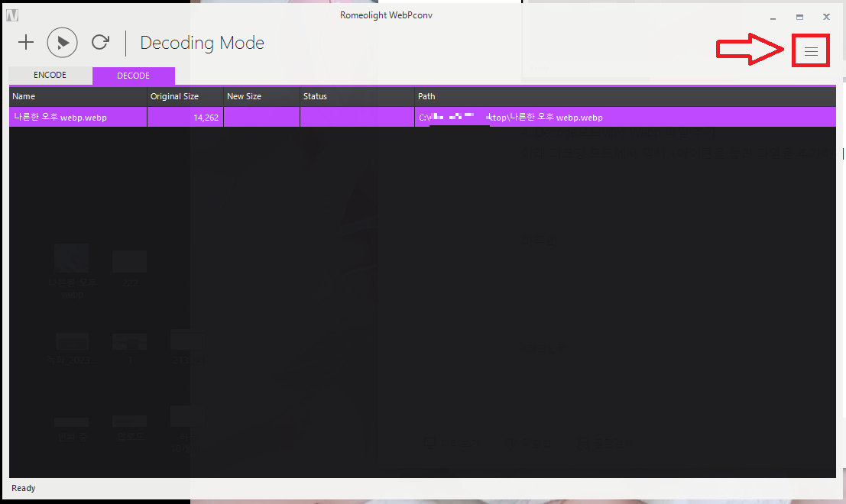Sort by the Name column header
This screenshot has height=504, width=846.
pos(78,96)
